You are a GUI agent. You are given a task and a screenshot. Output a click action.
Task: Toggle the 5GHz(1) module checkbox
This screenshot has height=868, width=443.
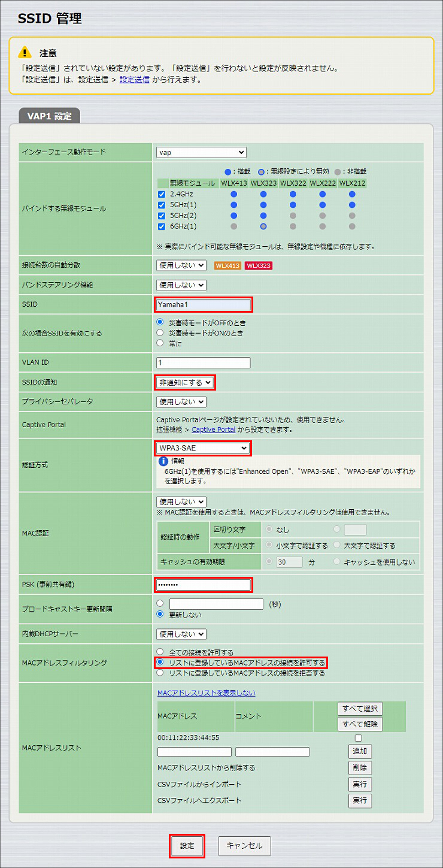click(x=162, y=205)
